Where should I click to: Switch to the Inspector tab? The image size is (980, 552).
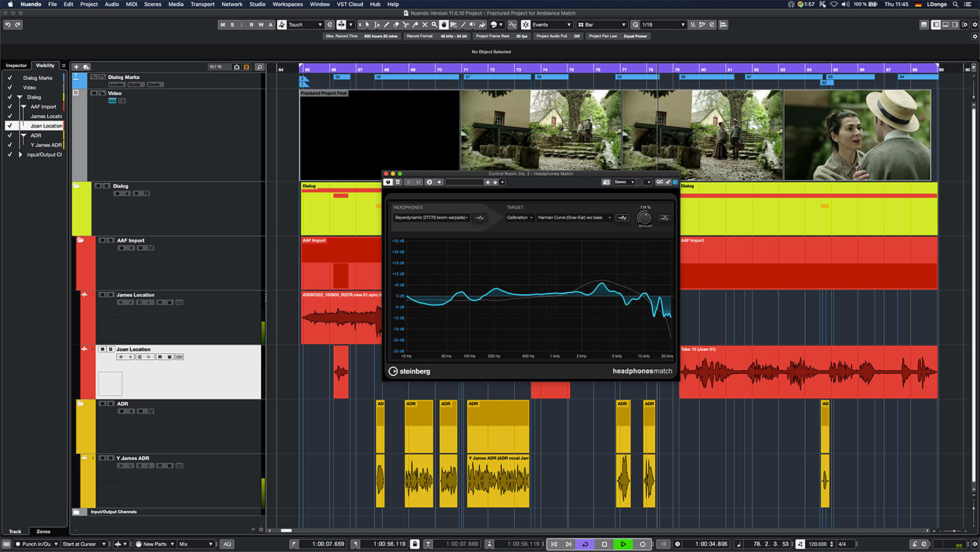[x=17, y=66]
